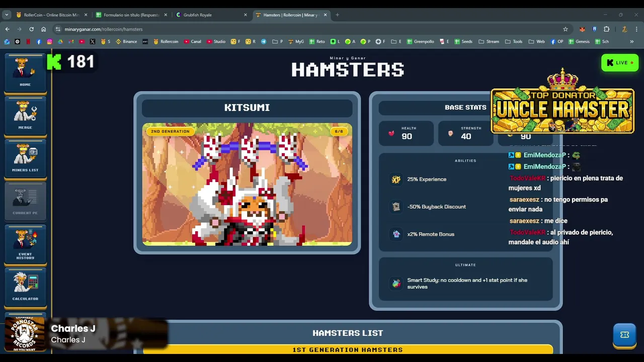Click the Smart Study ultimate icon

click(x=396, y=283)
